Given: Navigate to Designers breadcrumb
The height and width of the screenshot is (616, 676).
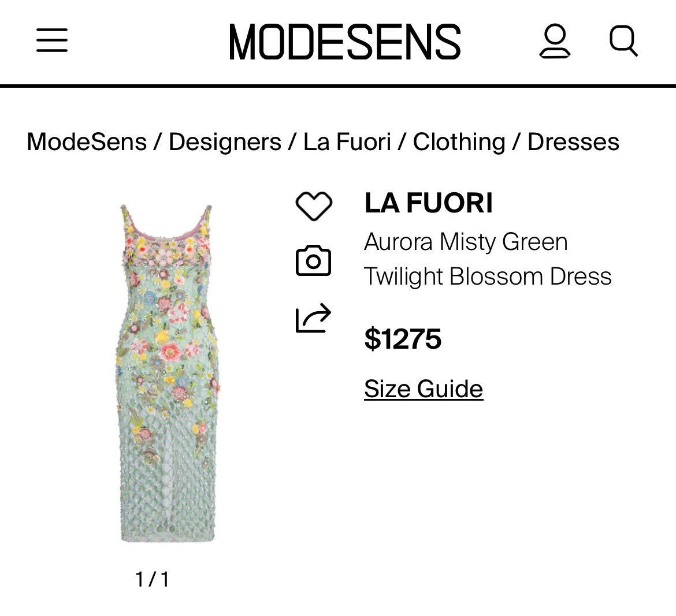Looking at the screenshot, I should pos(225,141).
